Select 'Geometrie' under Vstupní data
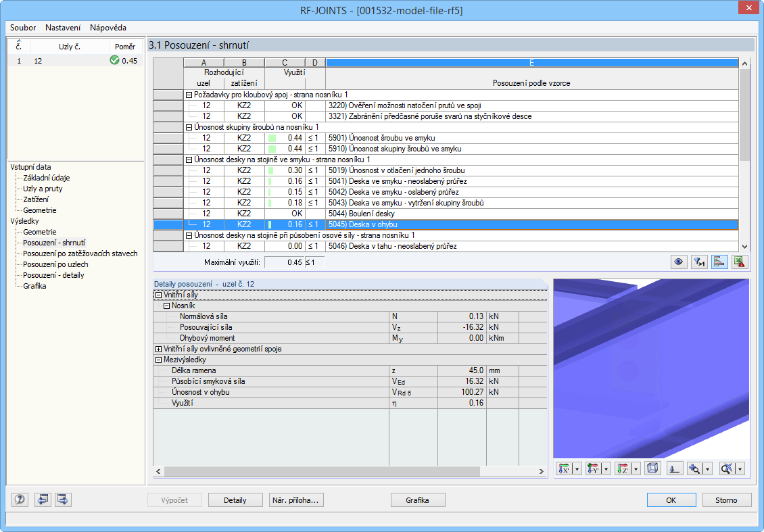The width and height of the screenshot is (764, 532). point(40,210)
